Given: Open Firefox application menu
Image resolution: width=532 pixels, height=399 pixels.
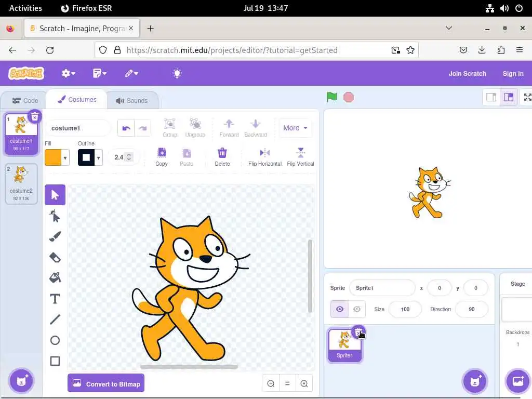Looking at the screenshot, I should (519, 50).
